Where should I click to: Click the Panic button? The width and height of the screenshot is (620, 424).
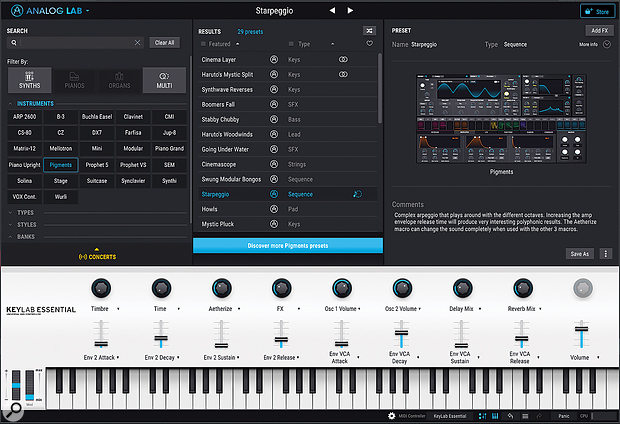564,416
